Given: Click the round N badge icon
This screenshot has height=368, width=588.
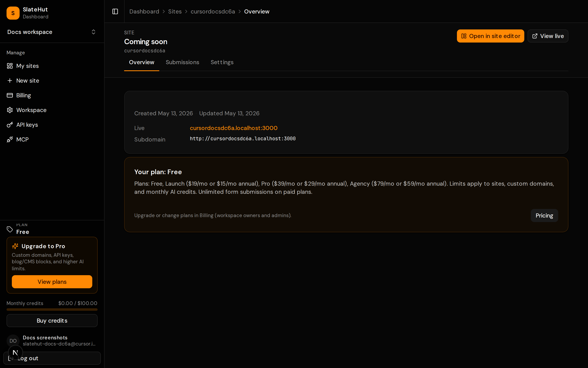Looking at the screenshot, I should click(x=15, y=352).
